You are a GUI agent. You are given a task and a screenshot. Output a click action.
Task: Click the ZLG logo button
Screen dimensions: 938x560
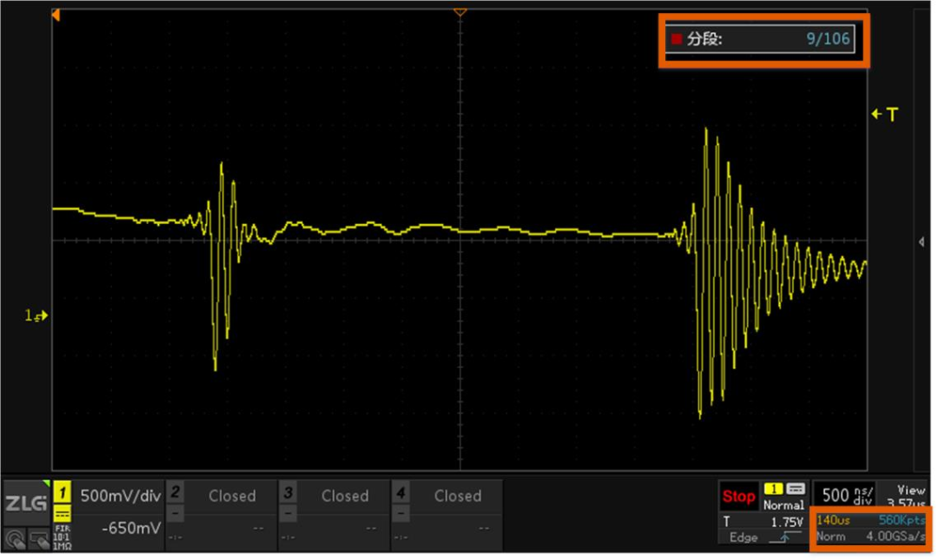[27, 504]
